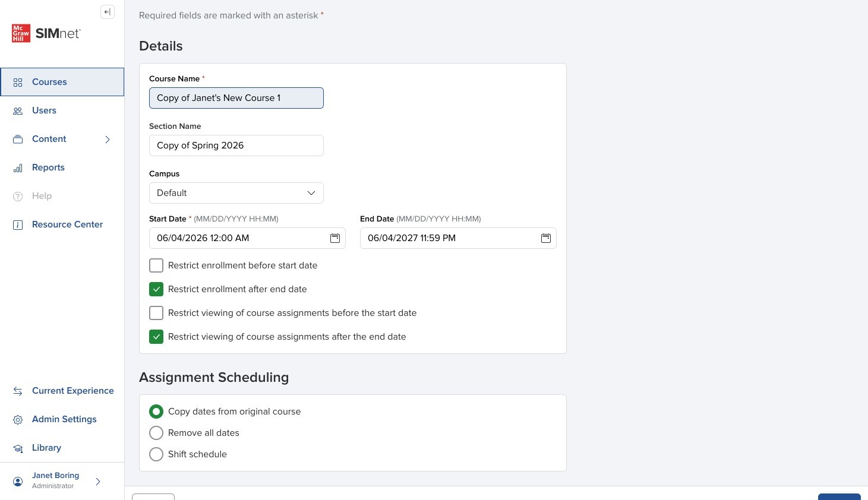Select the Remove all dates option
The image size is (868, 500).
156,433
